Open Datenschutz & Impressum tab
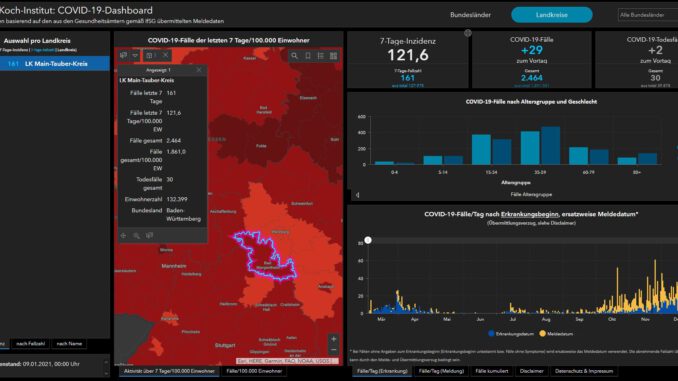This screenshot has width=678, height=381. point(584,371)
